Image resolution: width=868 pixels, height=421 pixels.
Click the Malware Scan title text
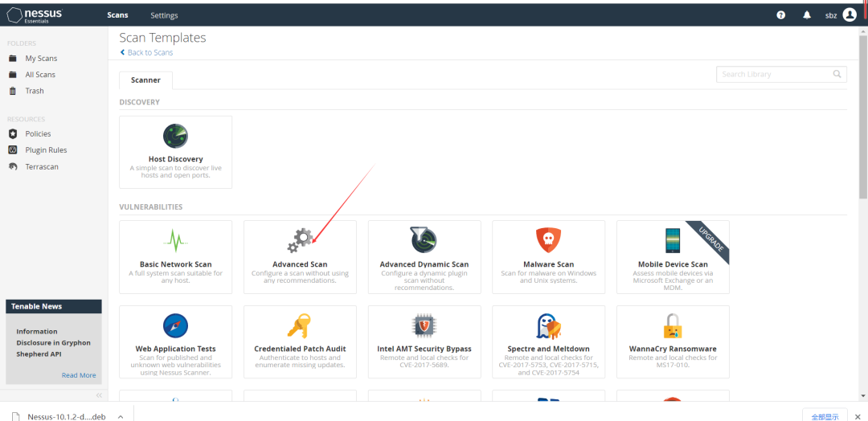[x=549, y=264]
